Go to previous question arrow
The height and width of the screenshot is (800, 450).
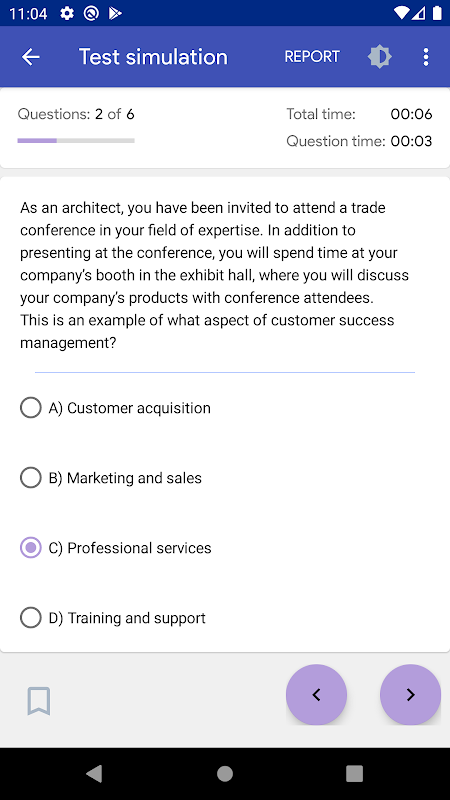coord(316,694)
